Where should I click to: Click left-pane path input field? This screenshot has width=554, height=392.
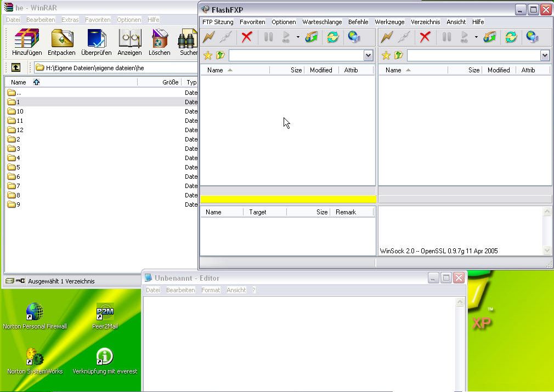coord(296,55)
